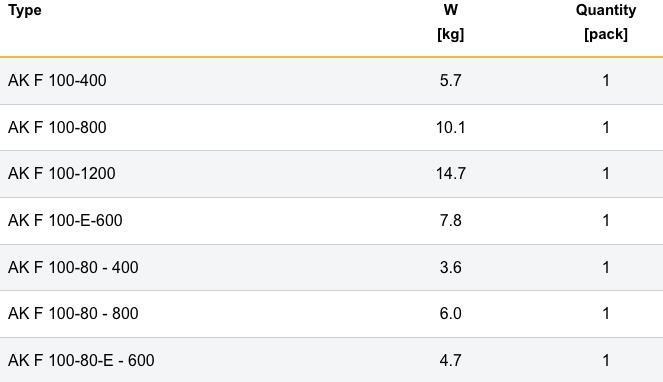Select the AK F 100-E-600 type
The image size is (663, 382).
(65, 220)
